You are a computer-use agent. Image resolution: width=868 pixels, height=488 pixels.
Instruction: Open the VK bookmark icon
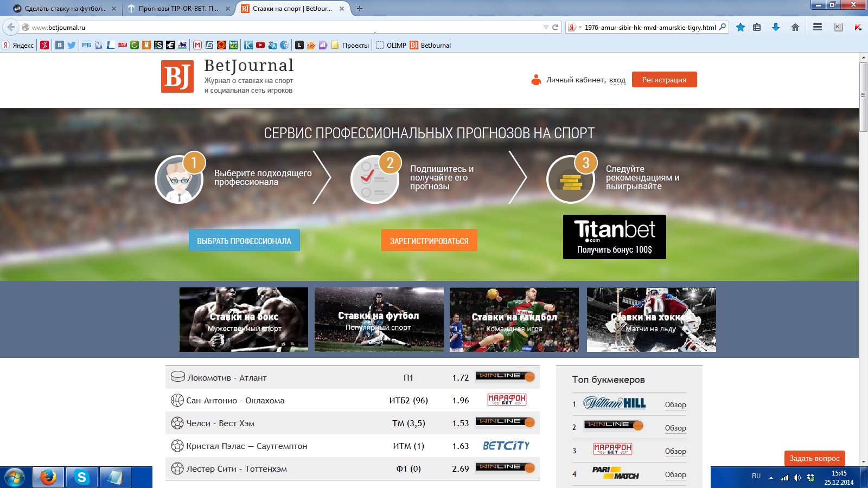pyautogui.click(x=60, y=45)
